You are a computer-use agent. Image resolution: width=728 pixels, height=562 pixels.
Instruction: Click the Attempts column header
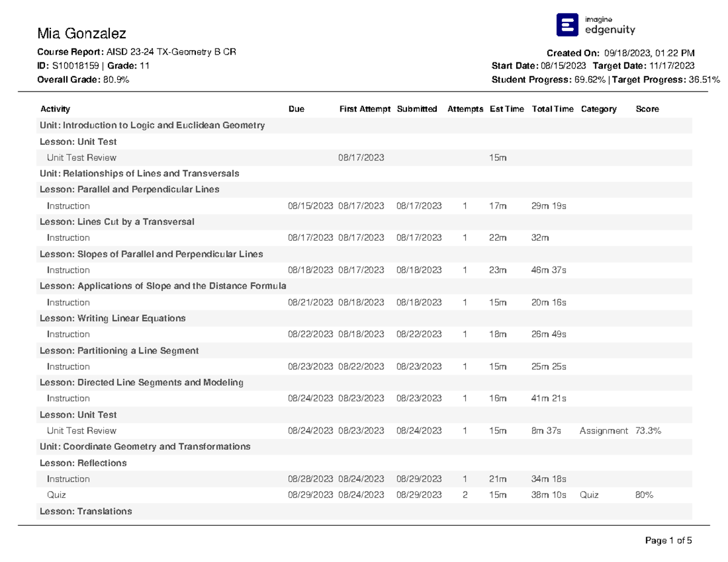465,109
